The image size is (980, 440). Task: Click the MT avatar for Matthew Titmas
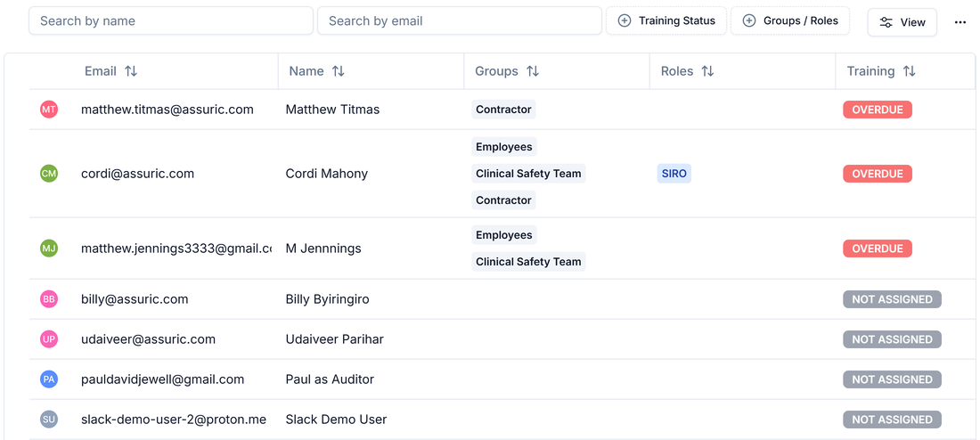[x=49, y=110]
